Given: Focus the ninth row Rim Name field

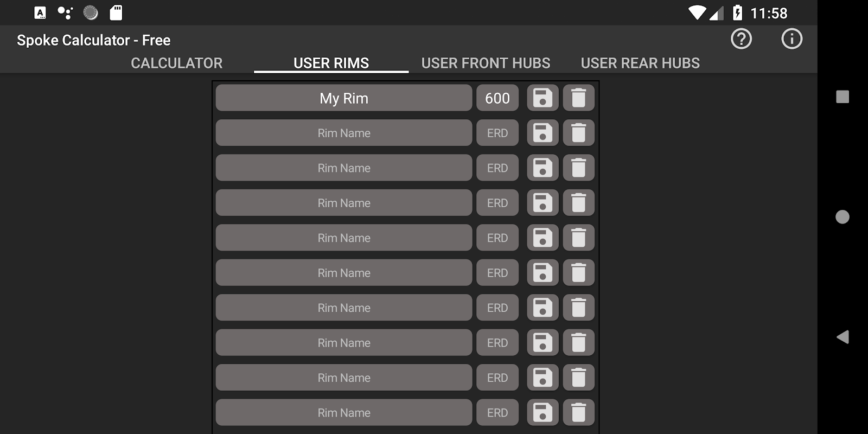Looking at the screenshot, I should (x=344, y=378).
